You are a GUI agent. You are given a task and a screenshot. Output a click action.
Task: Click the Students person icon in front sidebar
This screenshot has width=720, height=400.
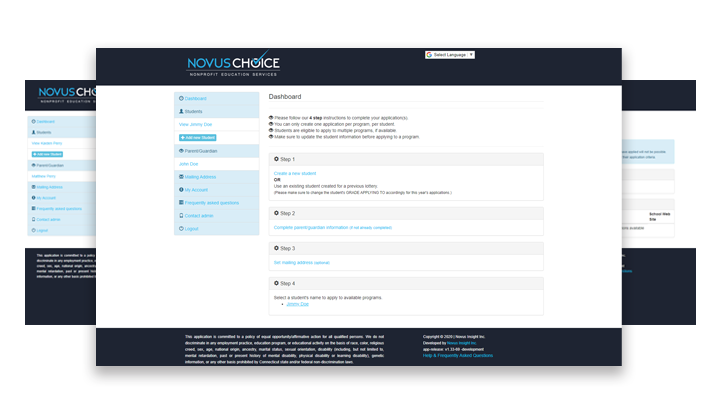tap(181, 111)
